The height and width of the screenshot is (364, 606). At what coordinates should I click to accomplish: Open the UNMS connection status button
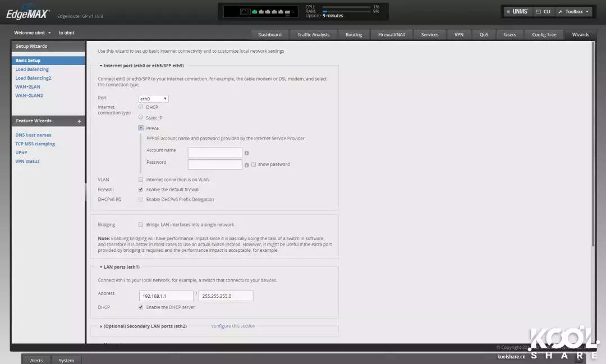[517, 12]
